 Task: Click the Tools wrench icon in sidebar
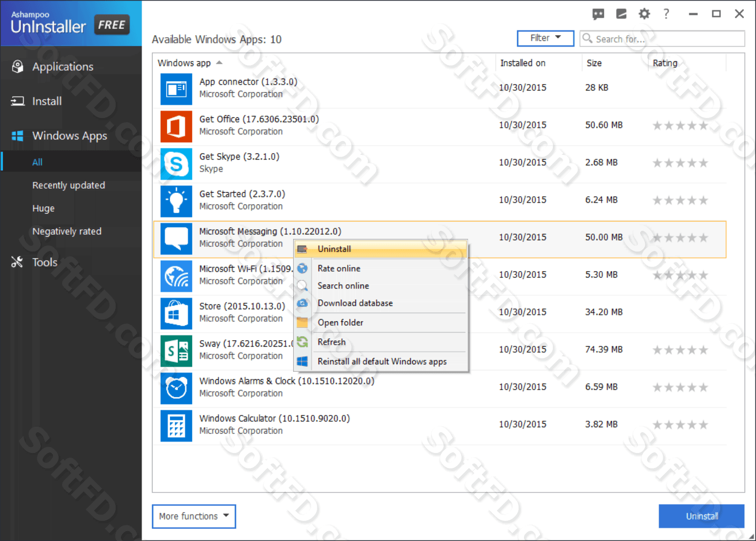coord(17,262)
